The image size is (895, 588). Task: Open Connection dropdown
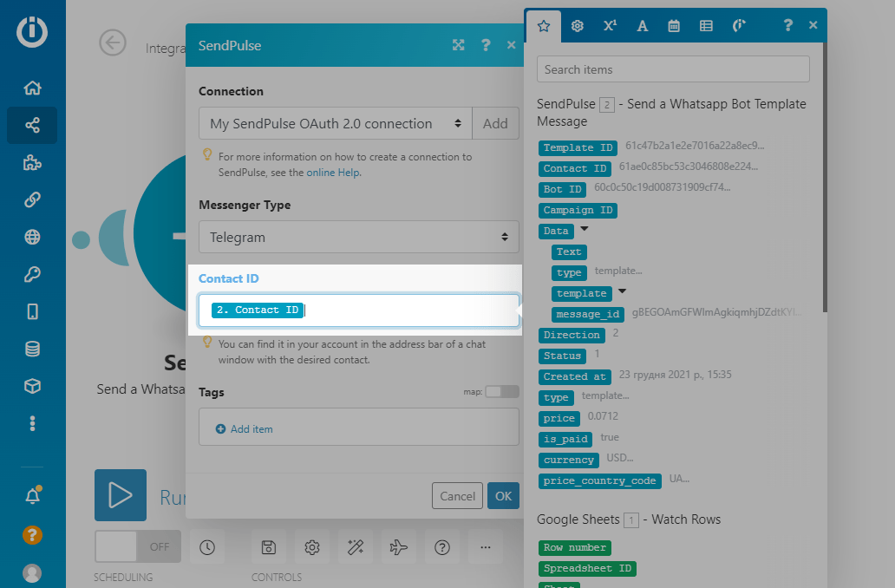point(336,123)
